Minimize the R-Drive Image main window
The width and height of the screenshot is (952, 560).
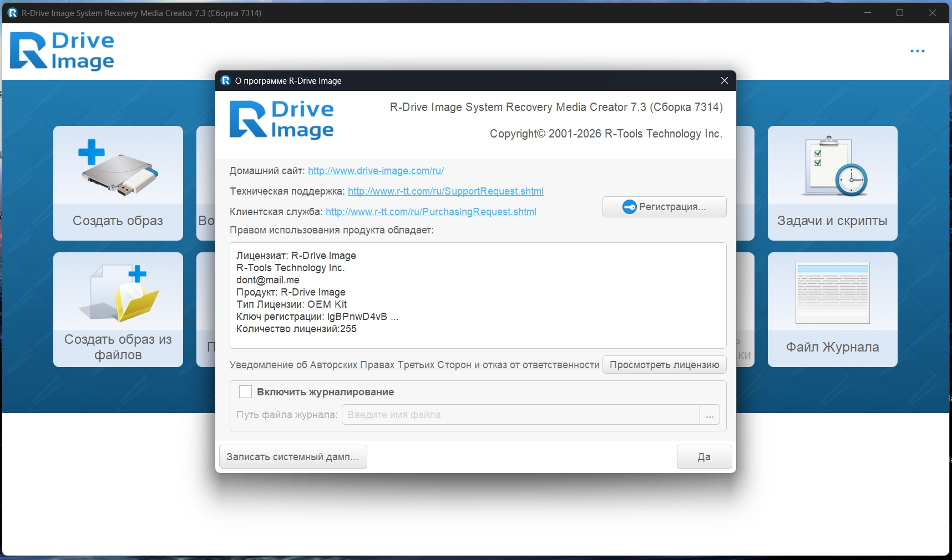[x=868, y=13]
